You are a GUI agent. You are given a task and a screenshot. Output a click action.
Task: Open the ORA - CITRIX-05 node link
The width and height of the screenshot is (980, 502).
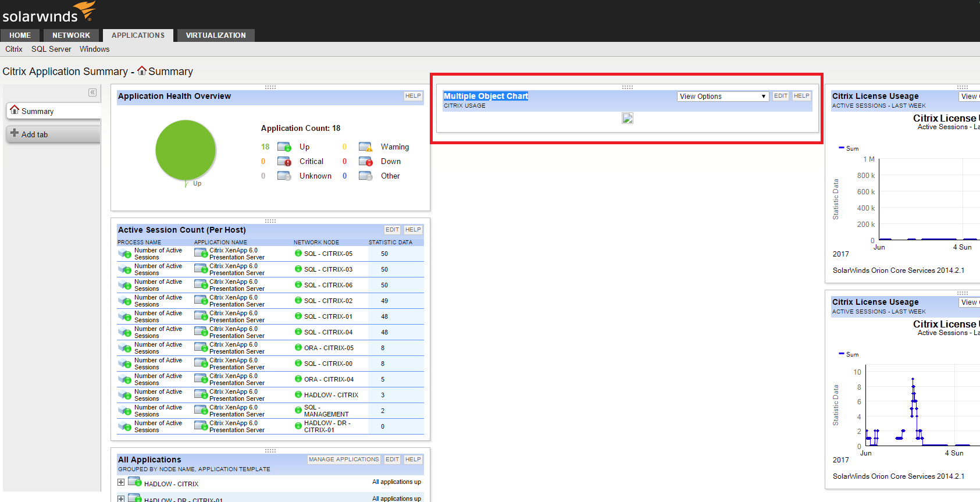click(x=329, y=348)
